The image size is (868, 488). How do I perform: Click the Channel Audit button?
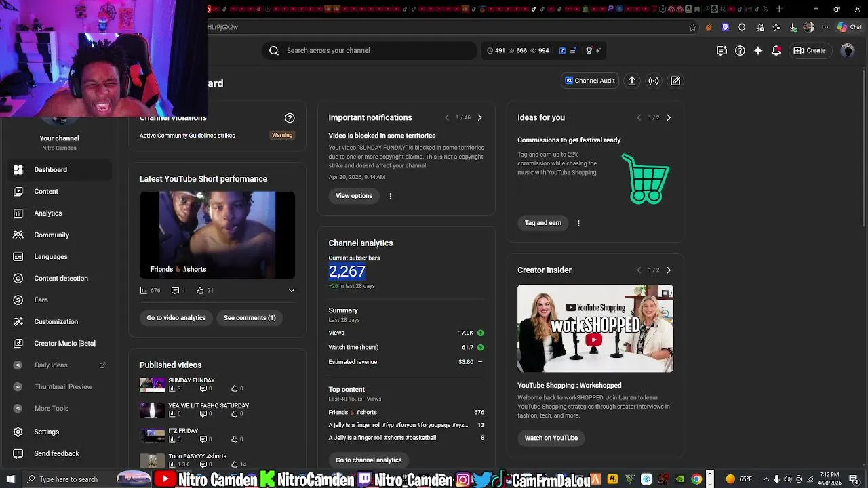click(590, 81)
